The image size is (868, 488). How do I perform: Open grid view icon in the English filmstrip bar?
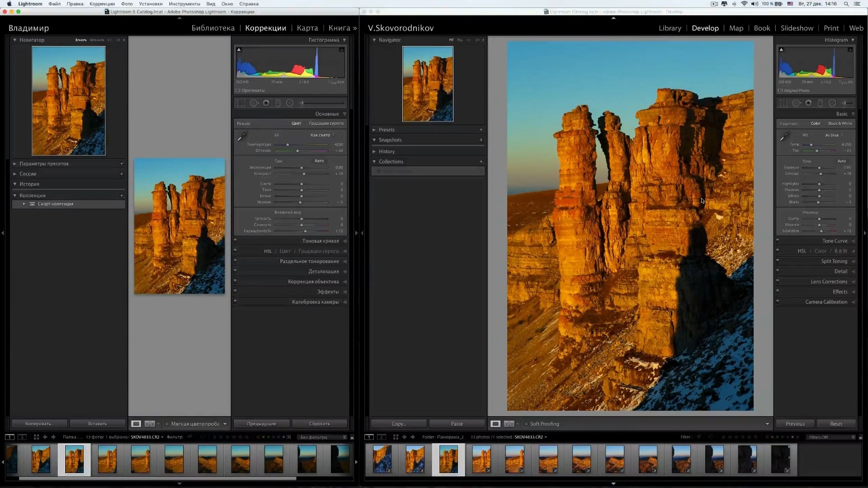click(x=396, y=437)
